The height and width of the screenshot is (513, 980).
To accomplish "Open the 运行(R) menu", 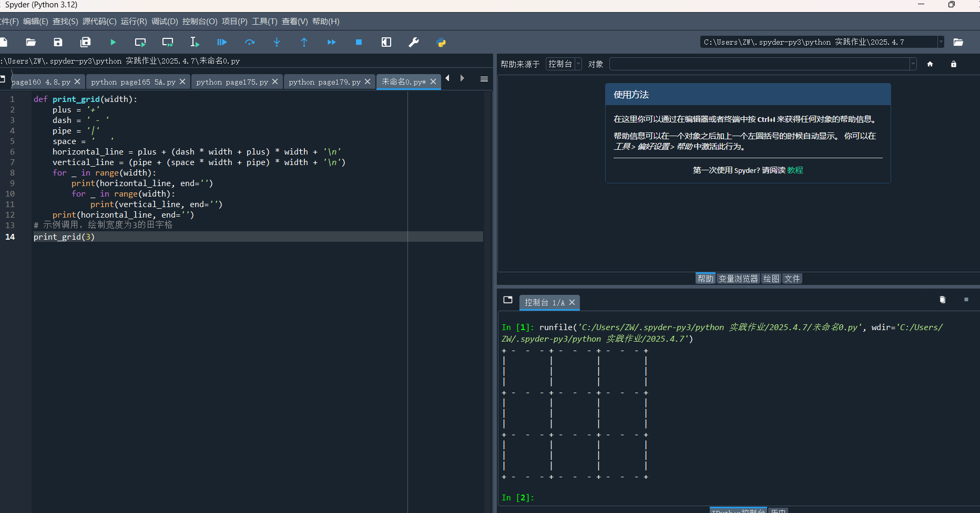I will 134,22.
